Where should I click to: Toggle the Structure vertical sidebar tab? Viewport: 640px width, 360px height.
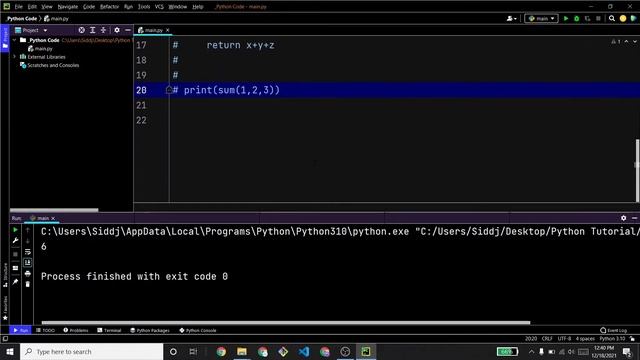click(x=5, y=275)
